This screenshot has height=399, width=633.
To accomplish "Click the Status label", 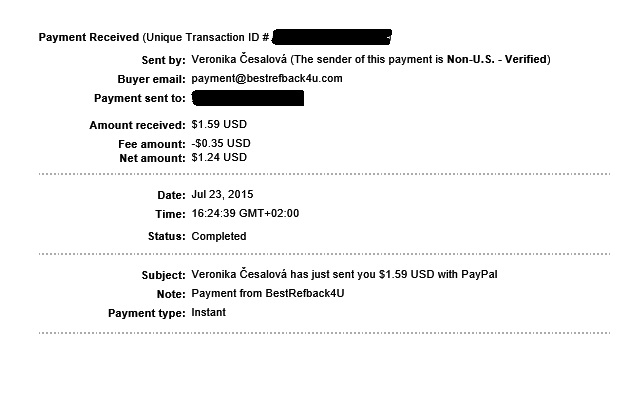I will coord(167,236).
